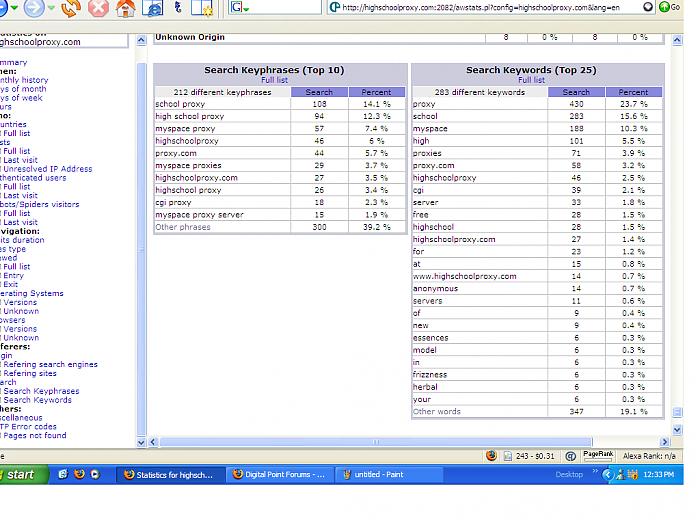Viewport: 700px width, 525px height.
Task: Click the horizontal scrollbar of the stats frame
Action: [400, 441]
